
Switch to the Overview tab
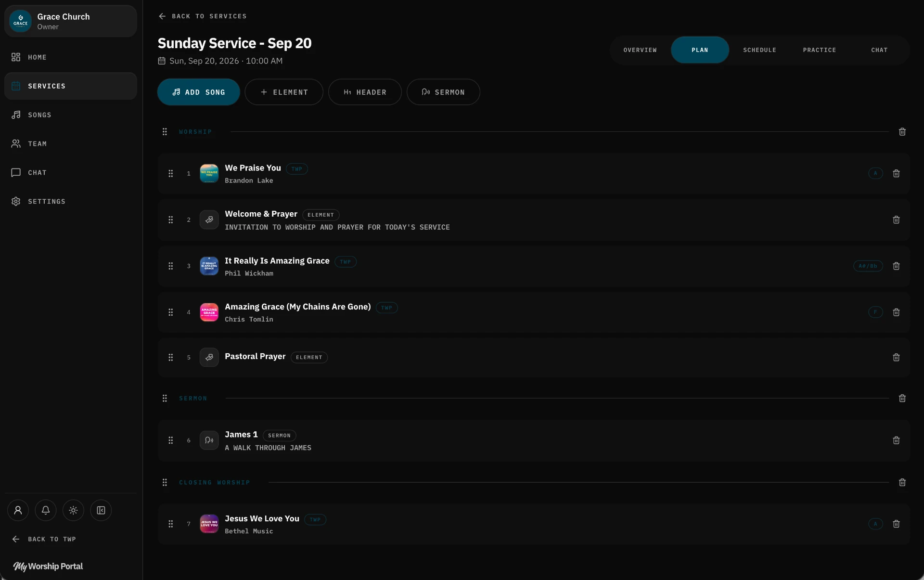click(640, 50)
